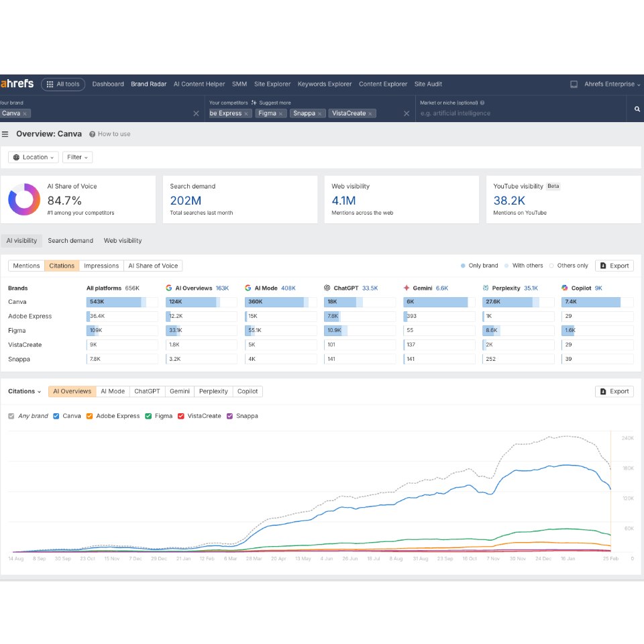
Task: Clear the Your brand field
Action: 196,113
